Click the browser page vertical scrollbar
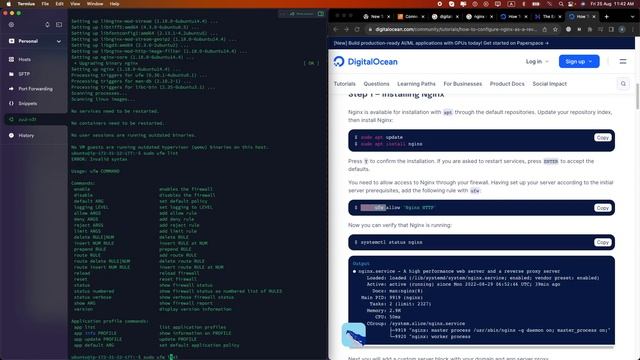640x360 pixels. coord(637,96)
